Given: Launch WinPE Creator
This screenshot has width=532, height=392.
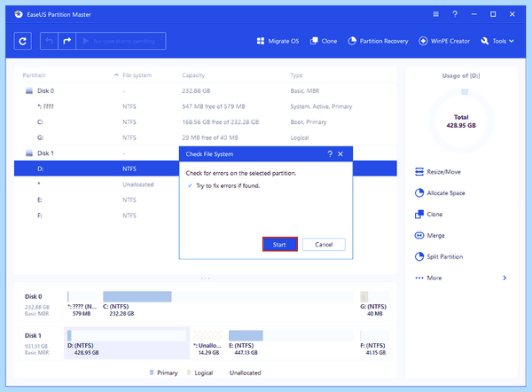Looking at the screenshot, I should click(444, 41).
